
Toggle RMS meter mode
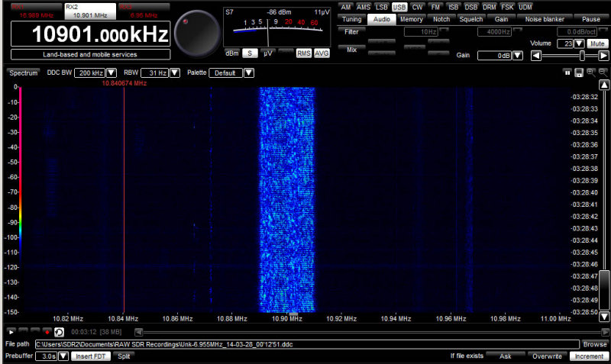(303, 53)
